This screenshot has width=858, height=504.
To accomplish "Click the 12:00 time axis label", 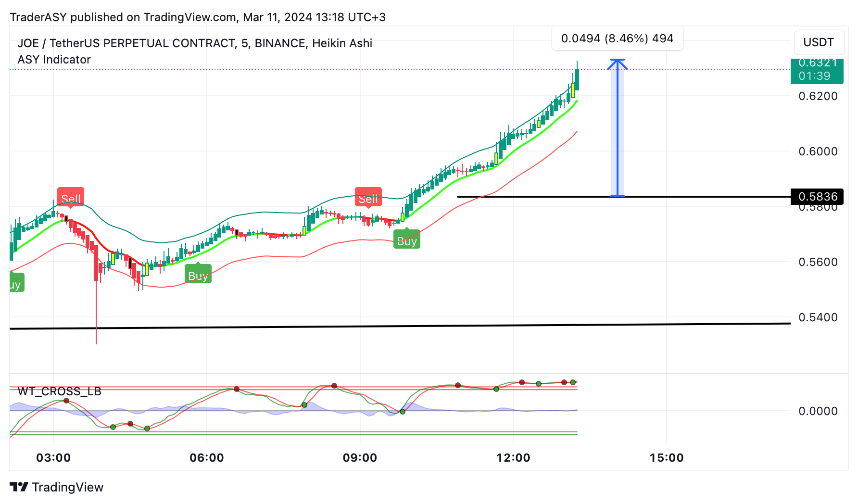I will coord(513,458).
